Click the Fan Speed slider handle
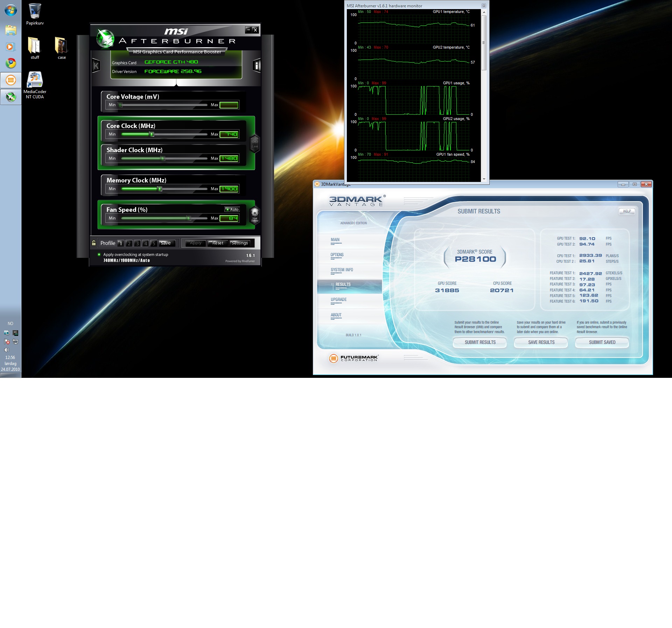672x628 pixels. click(x=189, y=218)
